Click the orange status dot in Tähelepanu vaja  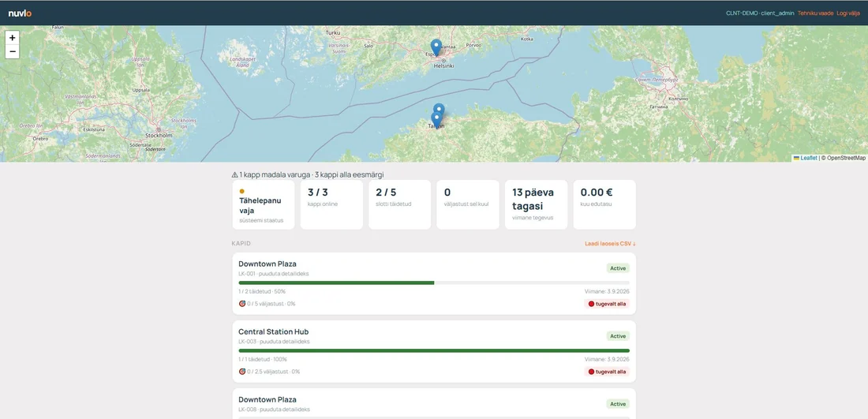coord(242,192)
